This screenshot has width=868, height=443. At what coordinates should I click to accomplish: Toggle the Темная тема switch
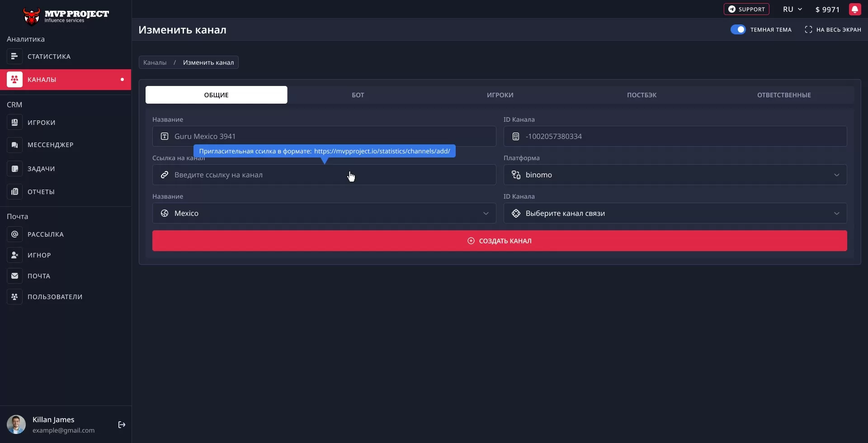click(x=739, y=29)
